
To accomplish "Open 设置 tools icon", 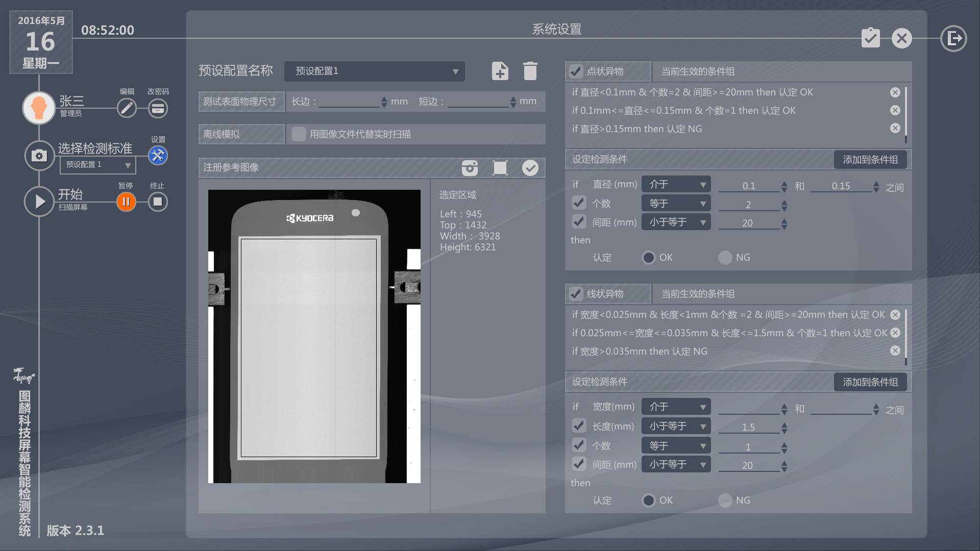I will 158,155.
